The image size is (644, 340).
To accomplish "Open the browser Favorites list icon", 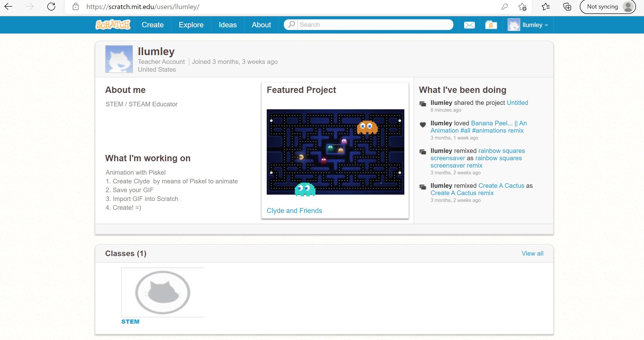I will [x=545, y=7].
